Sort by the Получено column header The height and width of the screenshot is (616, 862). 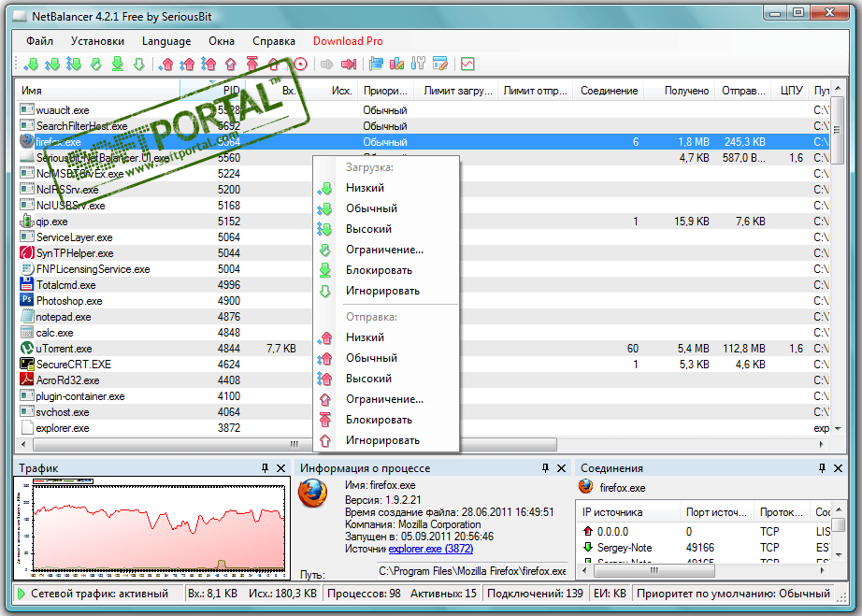click(x=680, y=91)
